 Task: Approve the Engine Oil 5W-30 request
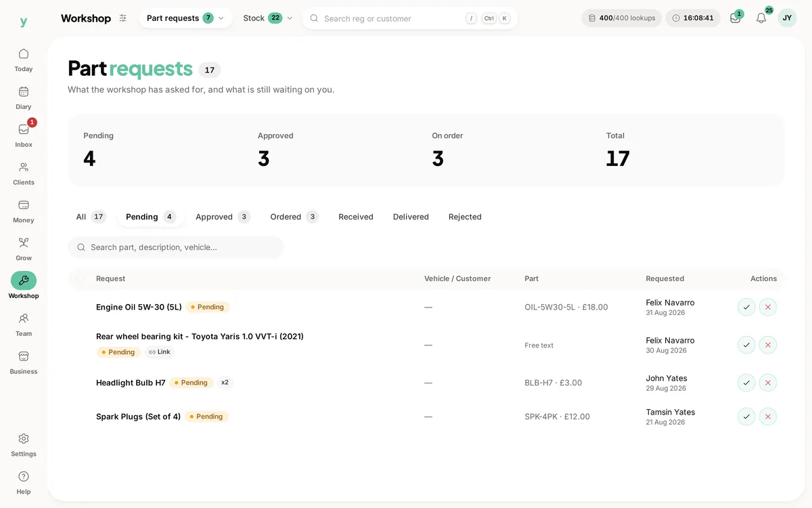pyautogui.click(x=746, y=307)
